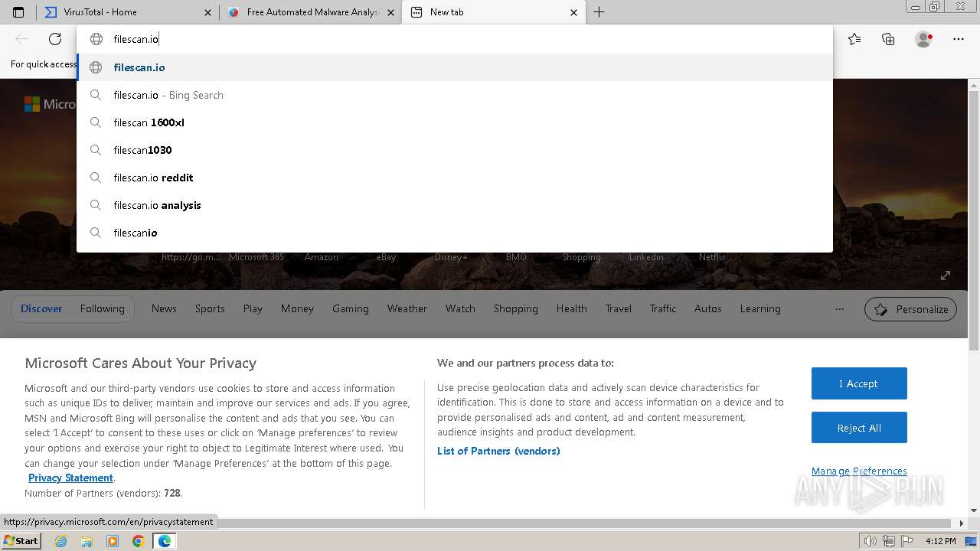
Task: Restore down the browser window
Action: 934,6
